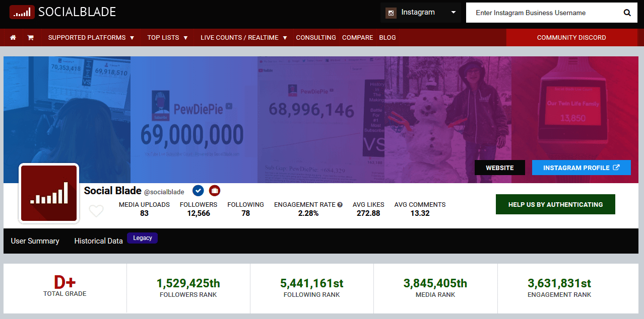Expand the TOP LISTS menu
Viewport: 644px width, 319px height.
[x=167, y=37]
